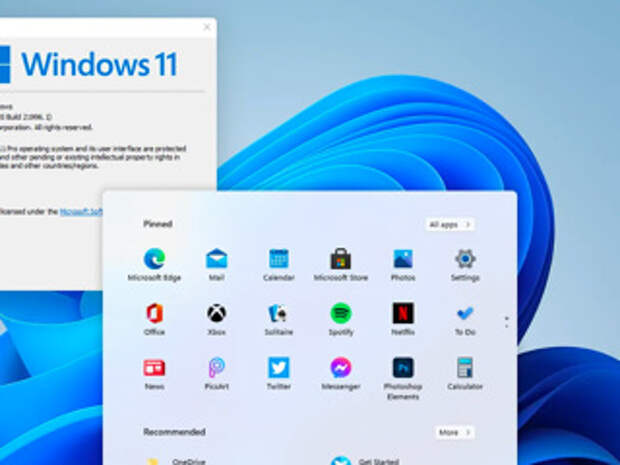The height and width of the screenshot is (465, 620).
Task: Open the News app icon
Action: (x=154, y=368)
